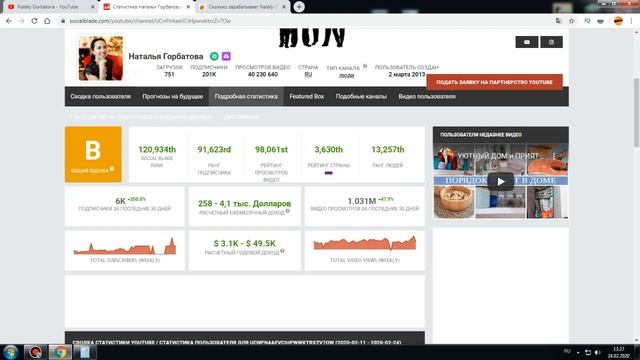This screenshot has width=640, height=360.
Task: Click the page vertical scrollbar thumb
Action: 636,112
